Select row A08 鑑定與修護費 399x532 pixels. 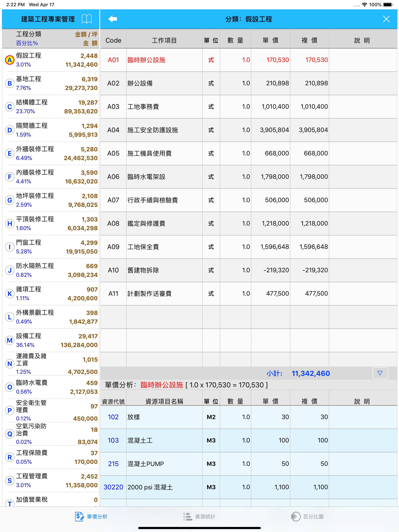tap(249, 223)
